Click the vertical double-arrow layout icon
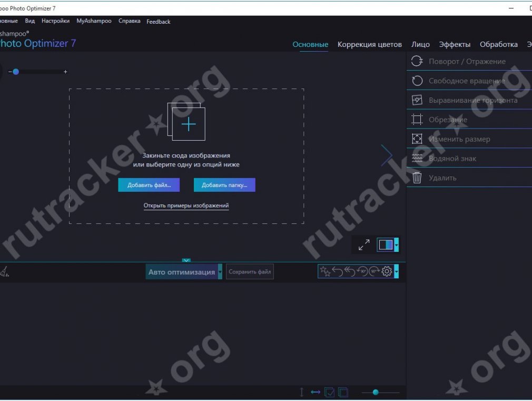The image size is (532, 401). [x=302, y=393]
